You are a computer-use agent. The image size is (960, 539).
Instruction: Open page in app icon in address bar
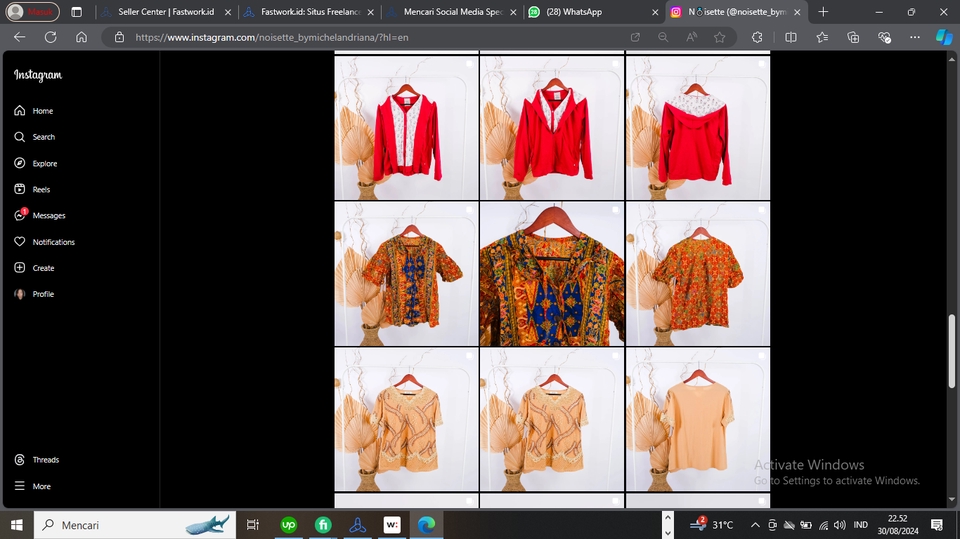pyautogui.click(x=636, y=37)
